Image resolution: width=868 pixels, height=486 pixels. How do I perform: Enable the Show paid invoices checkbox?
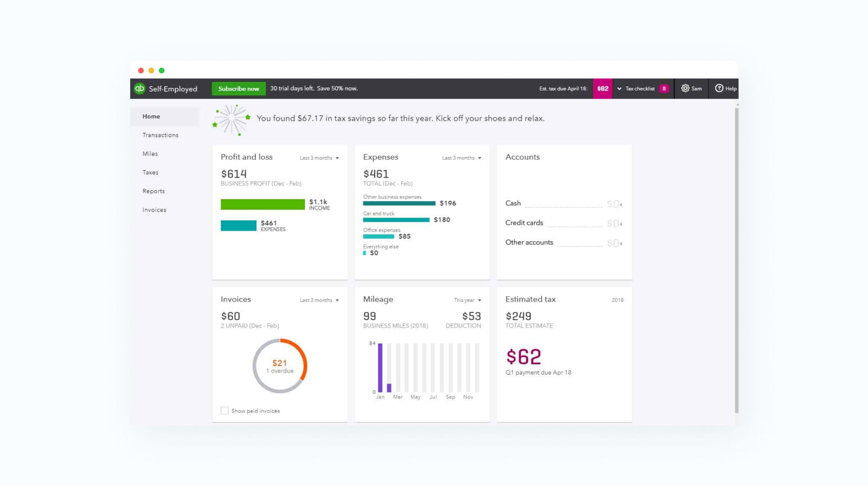224,410
